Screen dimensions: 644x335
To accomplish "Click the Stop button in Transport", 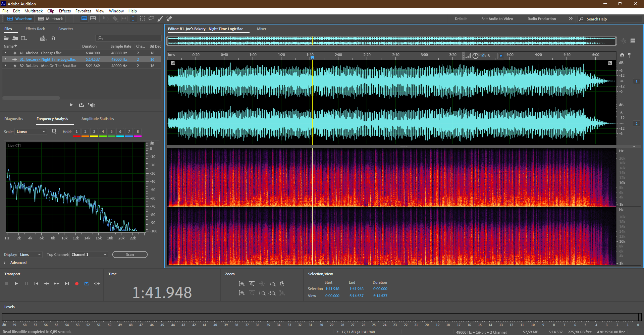I will pos(6,284).
